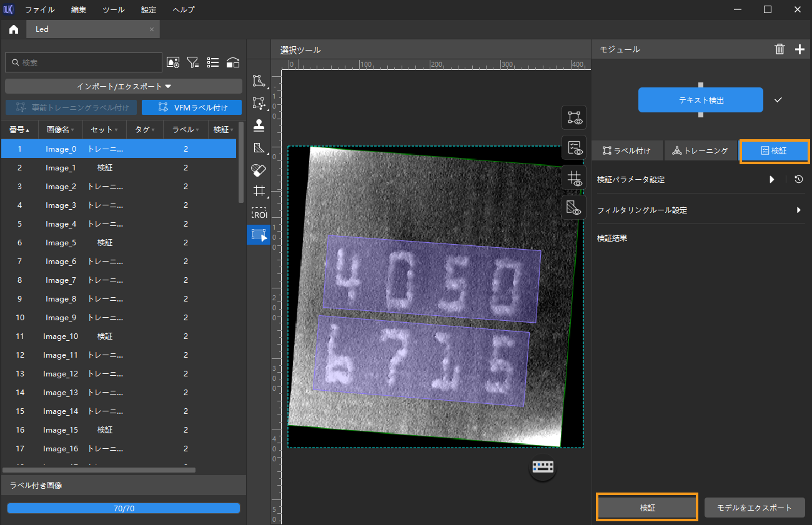The height and width of the screenshot is (525, 812).
Task: Open the on-screen keyboard shortcut button
Action: click(x=543, y=466)
